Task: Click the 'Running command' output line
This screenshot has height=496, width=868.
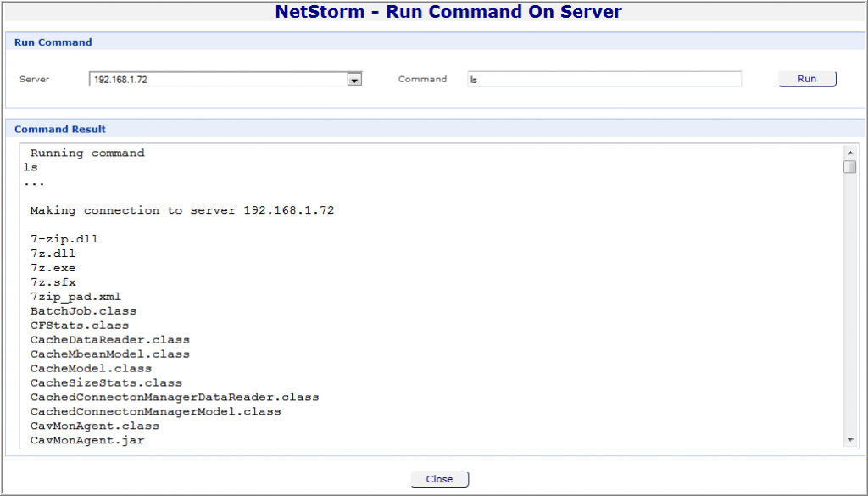Action: pyautogui.click(x=87, y=153)
